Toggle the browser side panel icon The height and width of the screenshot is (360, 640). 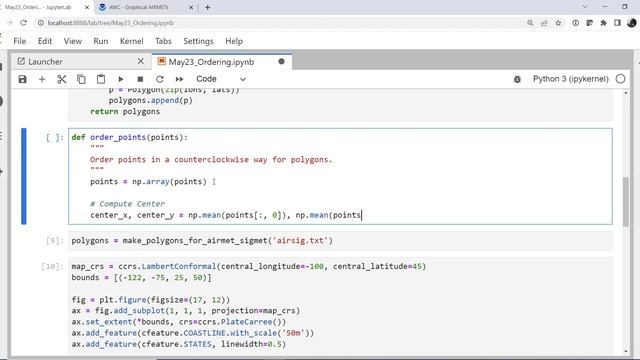(x=617, y=23)
